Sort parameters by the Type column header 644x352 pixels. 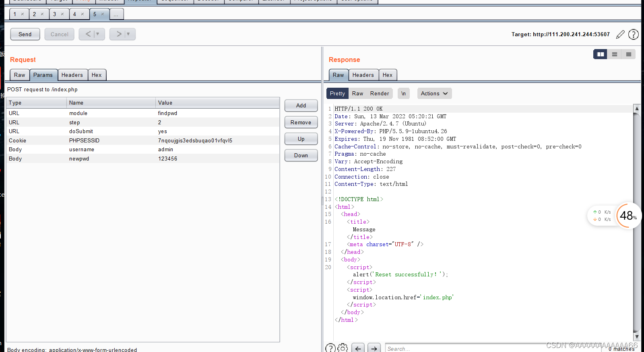pyautogui.click(x=37, y=103)
